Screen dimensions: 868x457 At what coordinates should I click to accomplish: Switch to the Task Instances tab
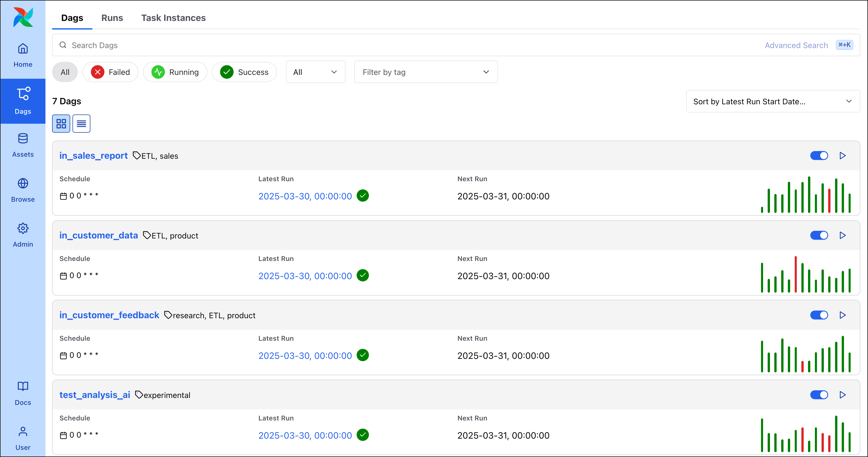173,18
